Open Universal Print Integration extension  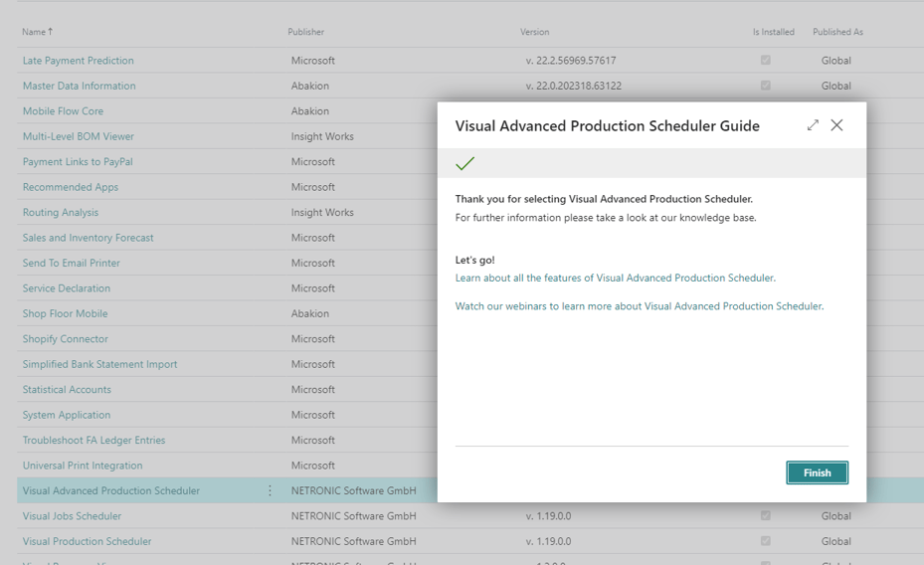click(x=83, y=466)
